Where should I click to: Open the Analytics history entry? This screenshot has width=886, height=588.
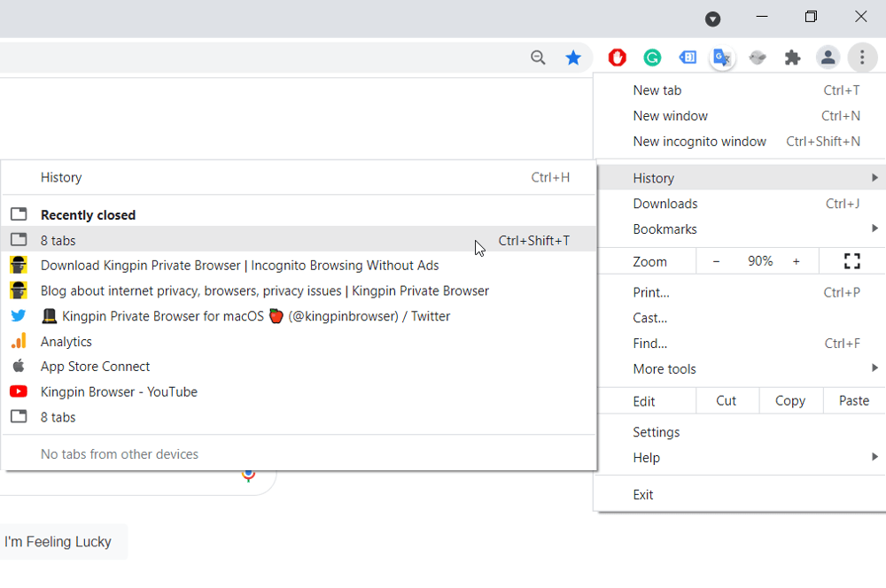click(x=66, y=341)
